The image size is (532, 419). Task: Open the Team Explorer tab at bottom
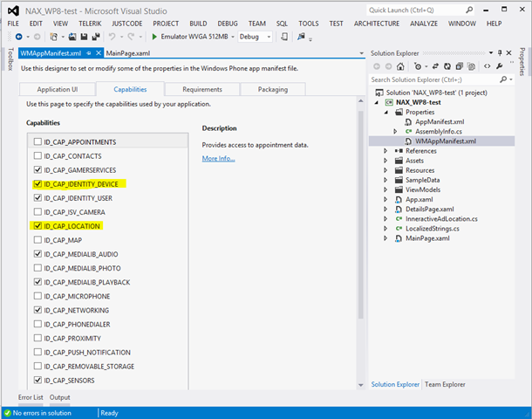[x=444, y=384]
